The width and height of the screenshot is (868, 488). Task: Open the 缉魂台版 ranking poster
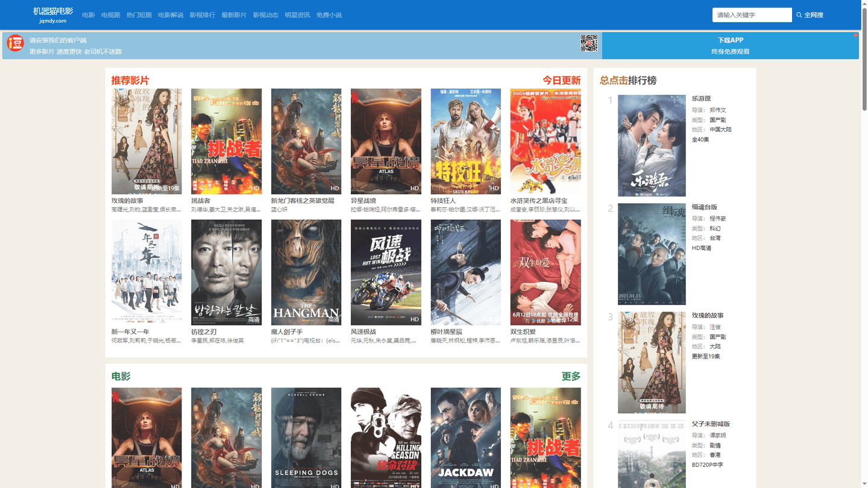[x=652, y=254]
